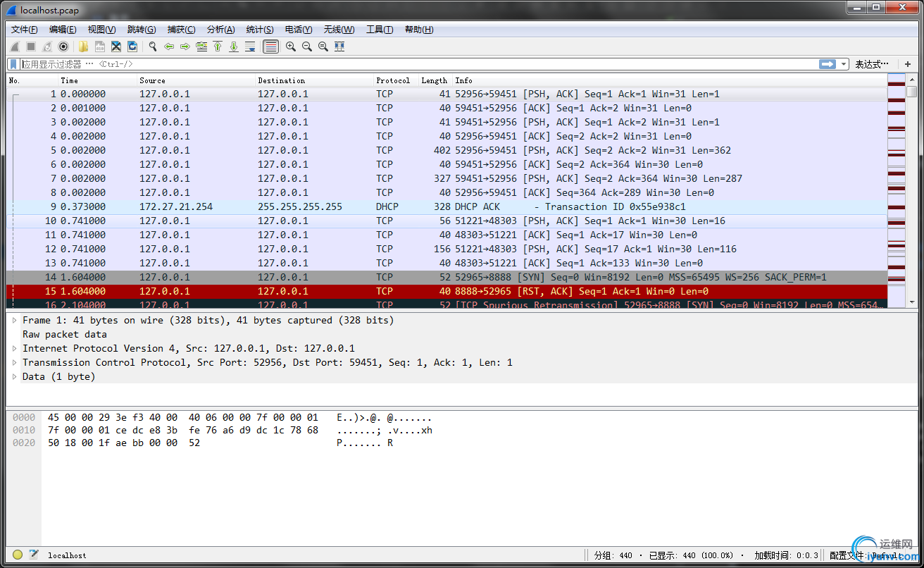
Task: Expand the Internet Protocol Version 4 row
Action: [x=15, y=348]
